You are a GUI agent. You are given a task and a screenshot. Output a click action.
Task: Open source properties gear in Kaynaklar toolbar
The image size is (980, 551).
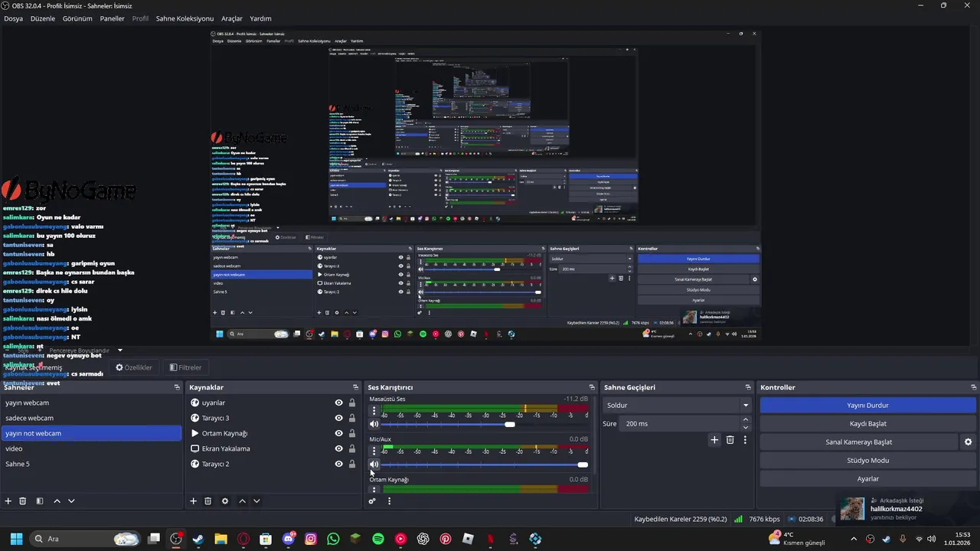coord(225,500)
